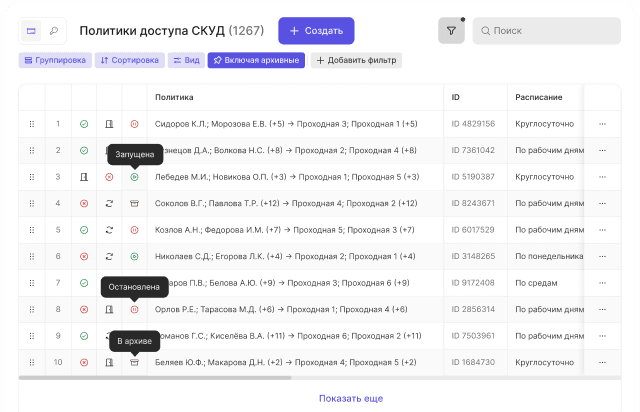Click the archive box icon in row 4
The width and height of the screenshot is (640, 412).
[134, 203]
